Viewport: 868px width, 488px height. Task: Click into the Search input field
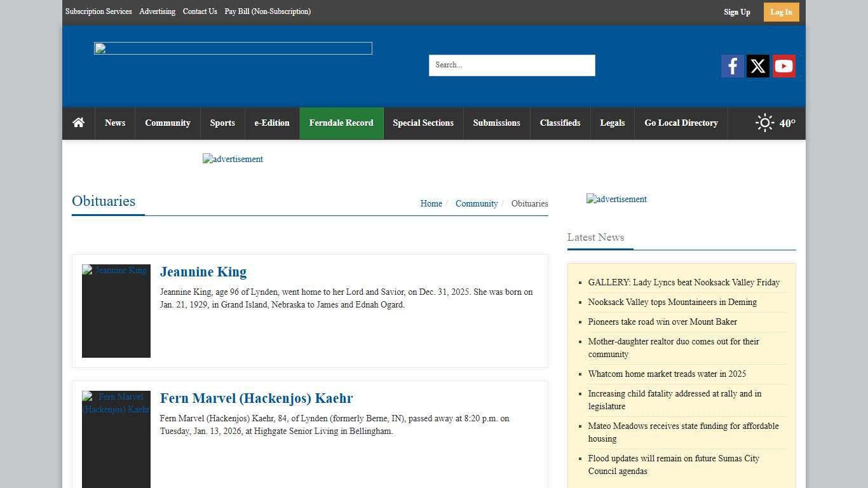pyautogui.click(x=512, y=65)
